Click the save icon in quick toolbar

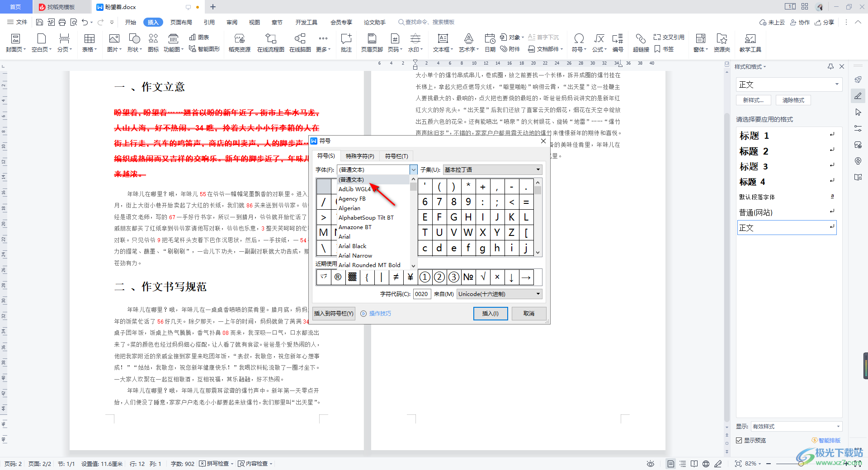[x=39, y=22]
